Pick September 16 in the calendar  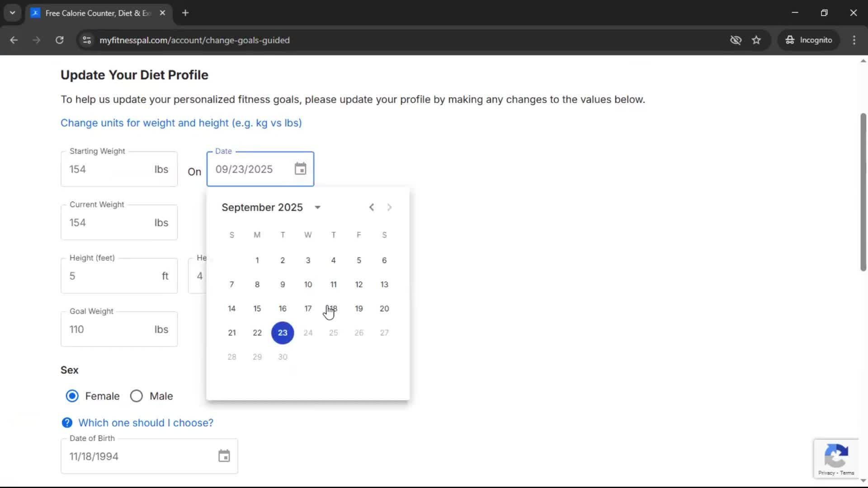tap(283, 309)
